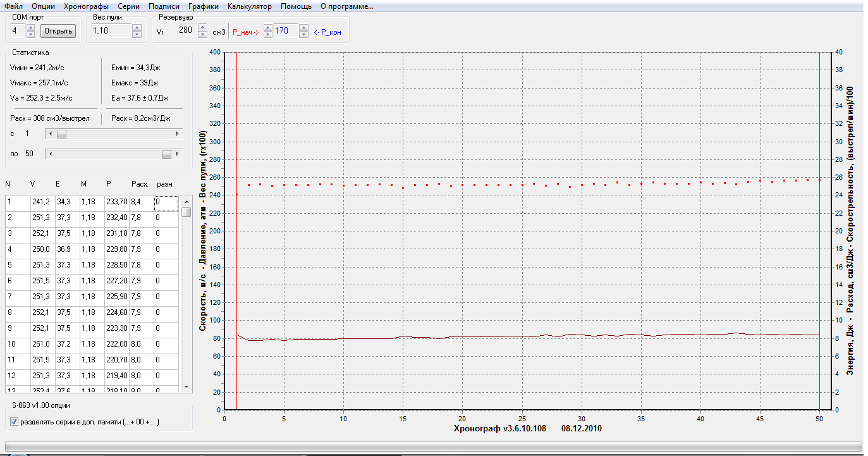
Task: Click the 'с' start shot slider thumb
Action: 61,134
